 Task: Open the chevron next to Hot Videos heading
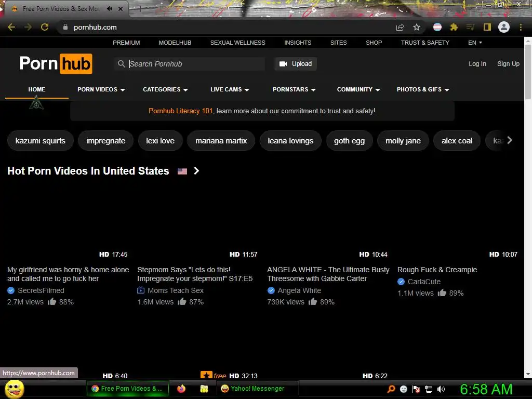196,171
